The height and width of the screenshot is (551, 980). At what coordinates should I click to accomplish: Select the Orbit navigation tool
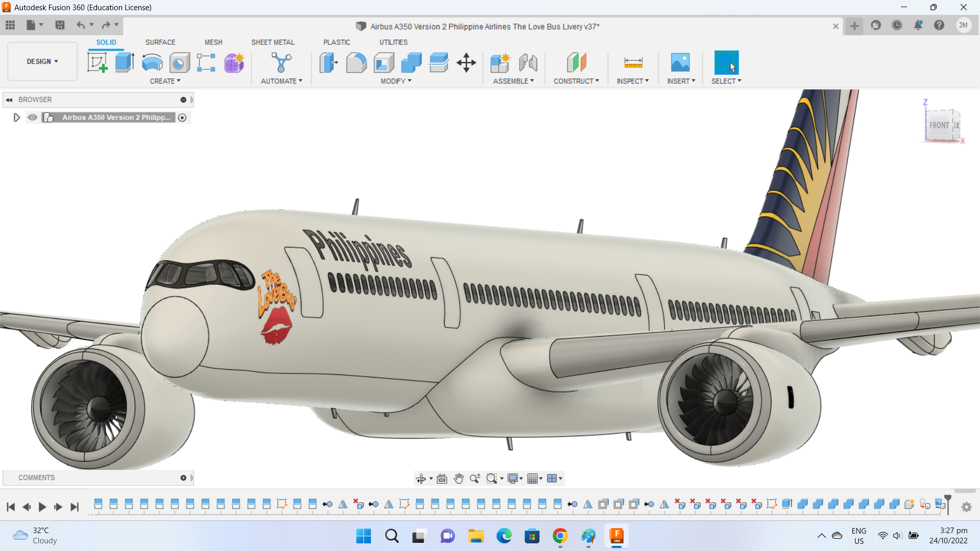click(421, 479)
